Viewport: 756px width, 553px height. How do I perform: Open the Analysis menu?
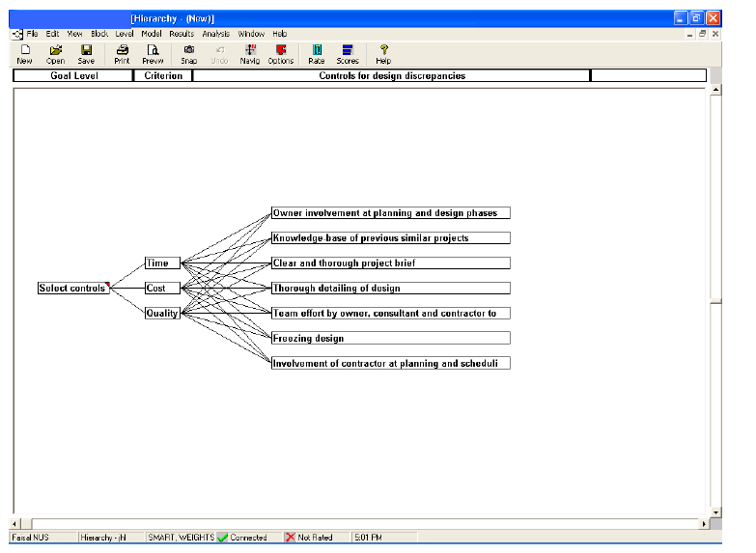click(x=216, y=34)
